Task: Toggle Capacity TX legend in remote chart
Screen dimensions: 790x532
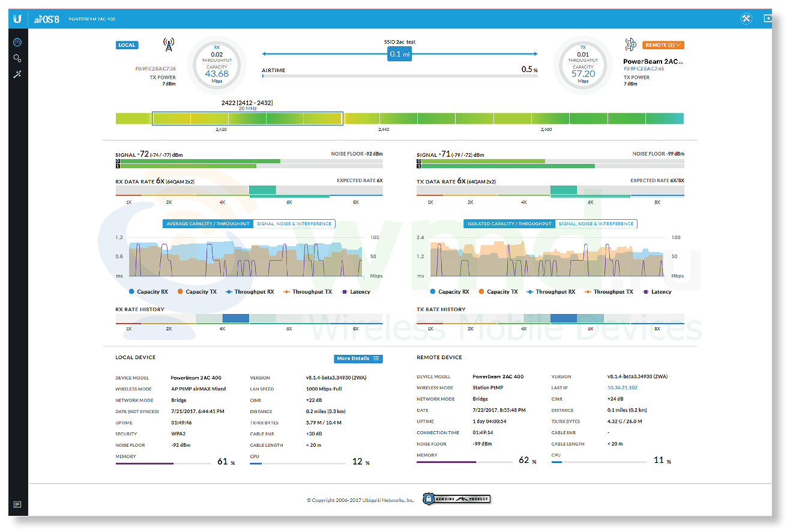Action: pos(498,292)
